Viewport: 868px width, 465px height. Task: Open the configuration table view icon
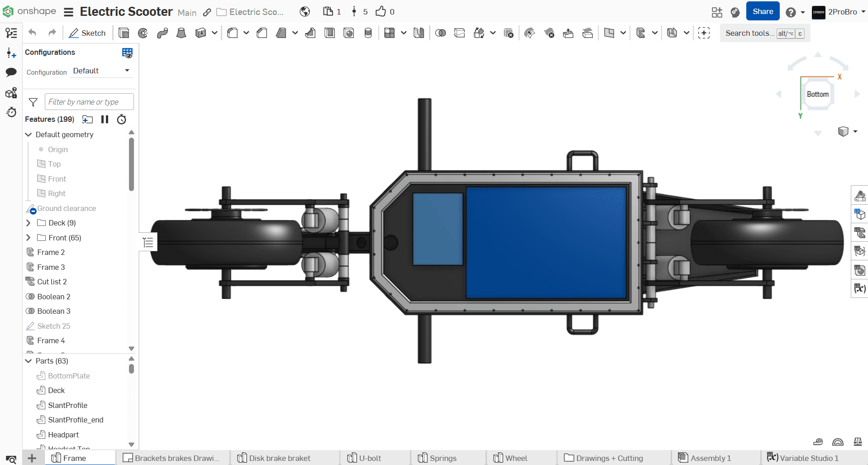coord(127,53)
